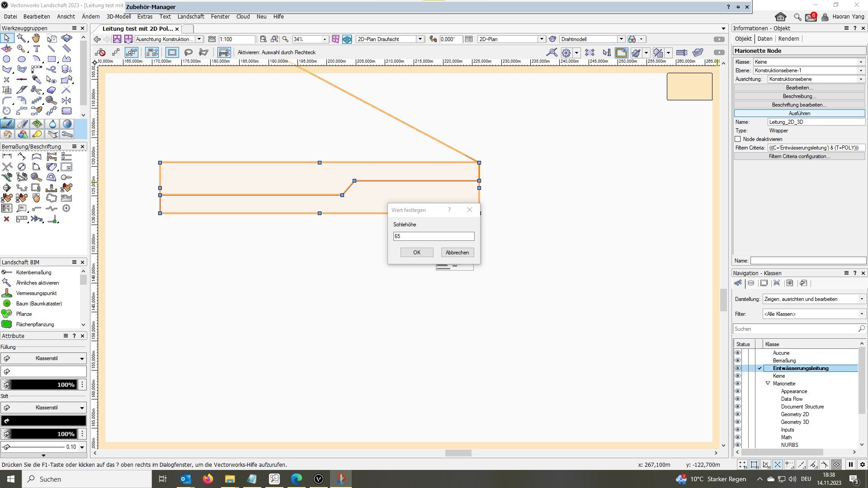Toggle visibility of Geometry 2D class
This screenshot has width=868, height=488.
738,414
